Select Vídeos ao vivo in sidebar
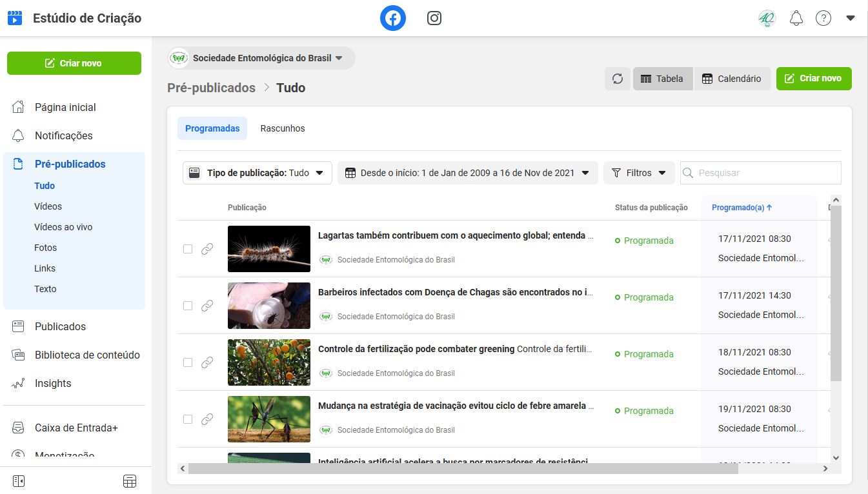The height and width of the screenshot is (494, 868). [x=63, y=227]
